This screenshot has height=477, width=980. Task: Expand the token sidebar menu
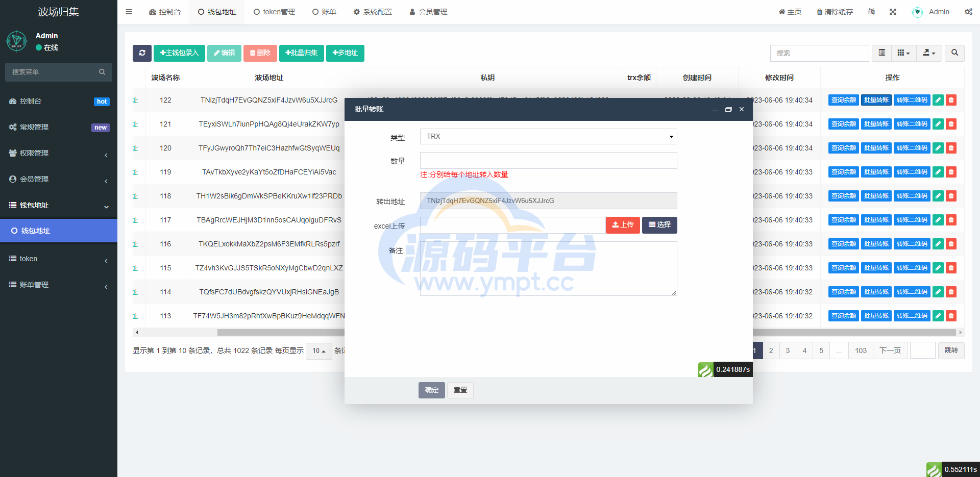coord(59,259)
